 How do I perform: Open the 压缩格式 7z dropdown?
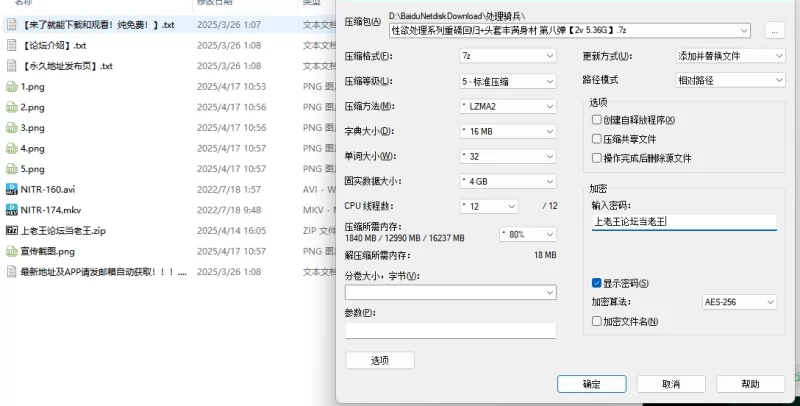click(507, 56)
